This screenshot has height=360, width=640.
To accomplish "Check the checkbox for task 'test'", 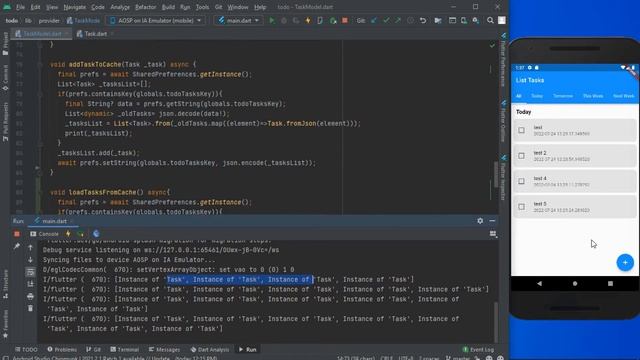I will click(x=521, y=130).
